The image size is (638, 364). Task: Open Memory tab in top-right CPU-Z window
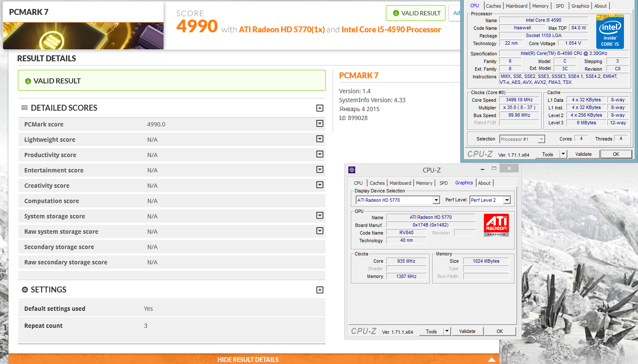pos(540,6)
